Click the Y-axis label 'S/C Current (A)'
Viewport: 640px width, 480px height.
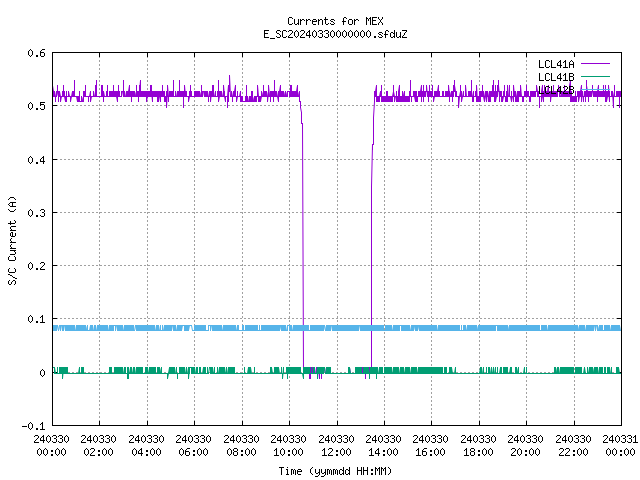12,240
